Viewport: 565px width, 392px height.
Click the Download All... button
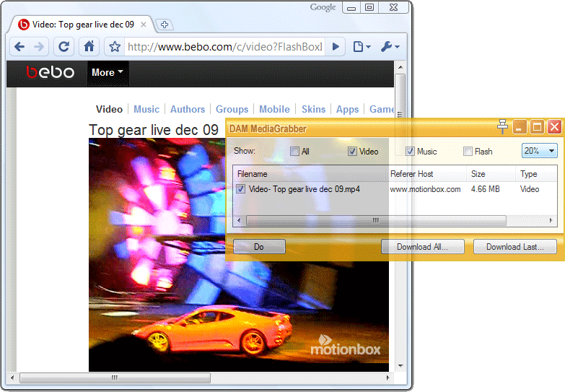point(423,247)
